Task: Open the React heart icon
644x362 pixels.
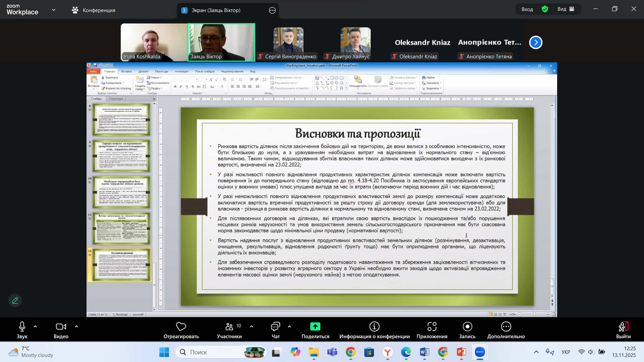Action: pyautogui.click(x=181, y=326)
